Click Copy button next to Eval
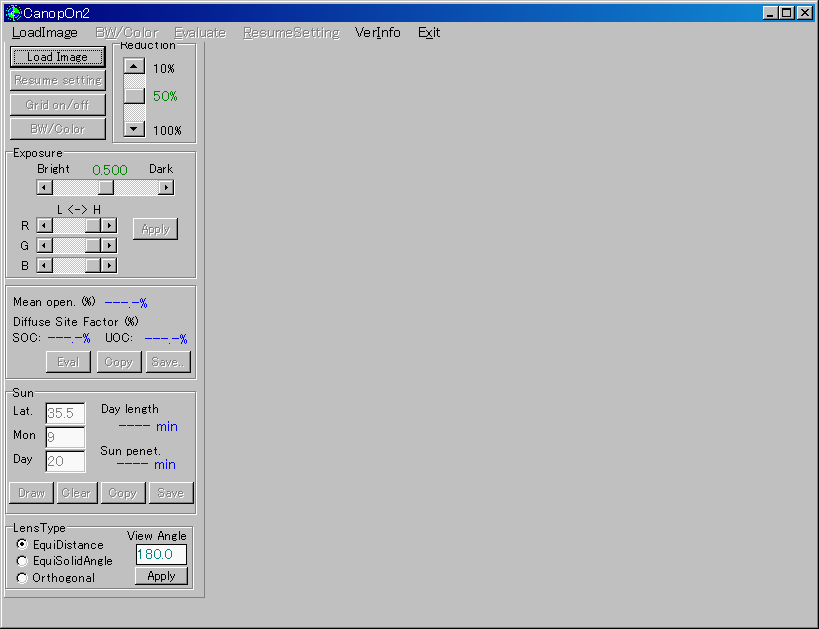 [119, 362]
